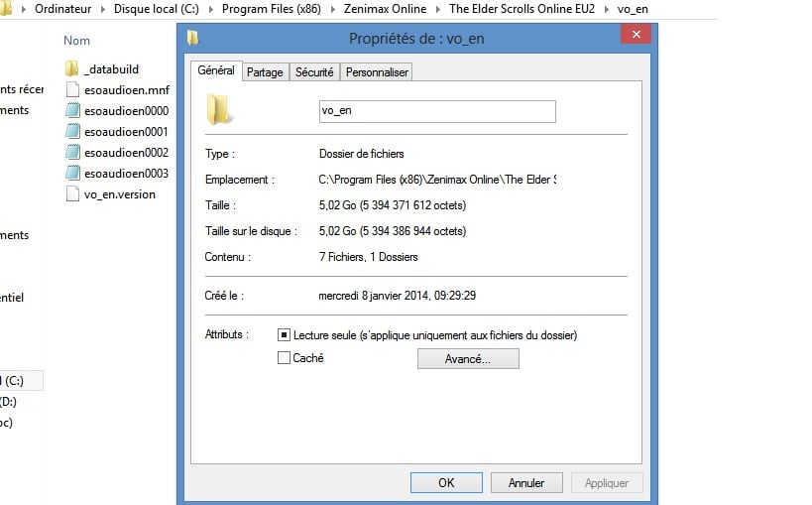Click the esoaudioen.mnf file icon
The image size is (812, 505).
72,89
